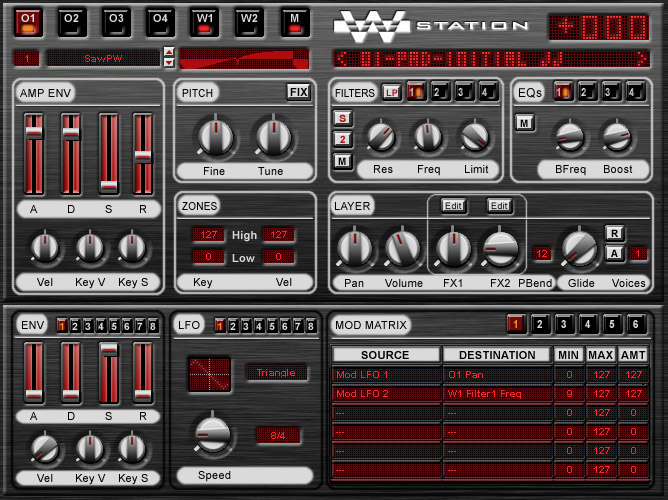The height and width of the screenshot is (500, 668).
Task: Open Mod LFO 1 source dropdown
Action: [x=386, y=375]
